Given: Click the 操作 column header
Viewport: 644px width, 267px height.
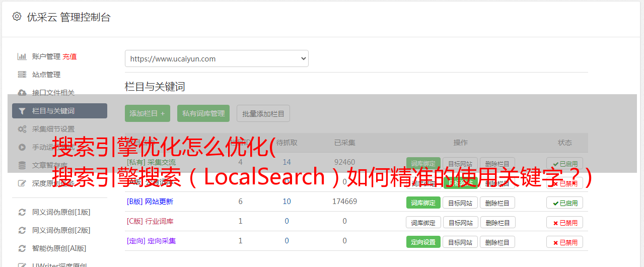Looking at the screenshot, I should 460,143.
